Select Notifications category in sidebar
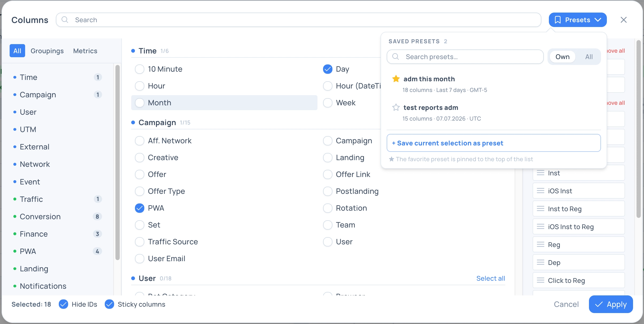 tap(43, 286)
